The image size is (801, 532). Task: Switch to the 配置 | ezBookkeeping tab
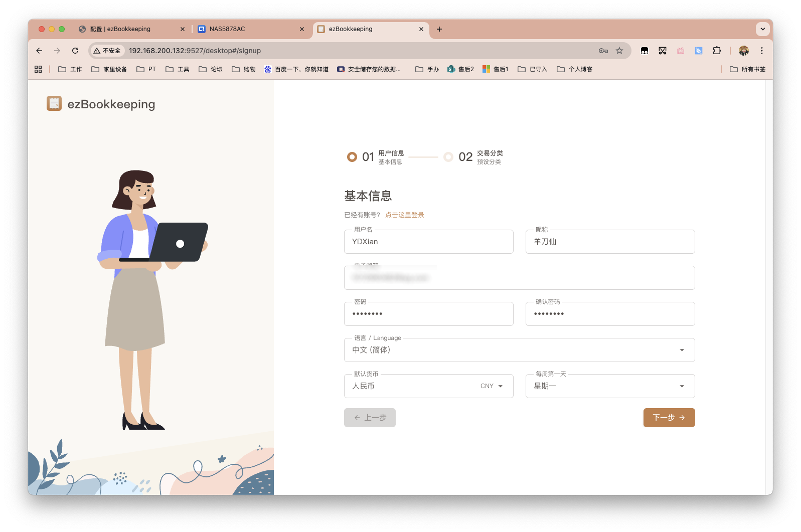(x=131, y=29)
